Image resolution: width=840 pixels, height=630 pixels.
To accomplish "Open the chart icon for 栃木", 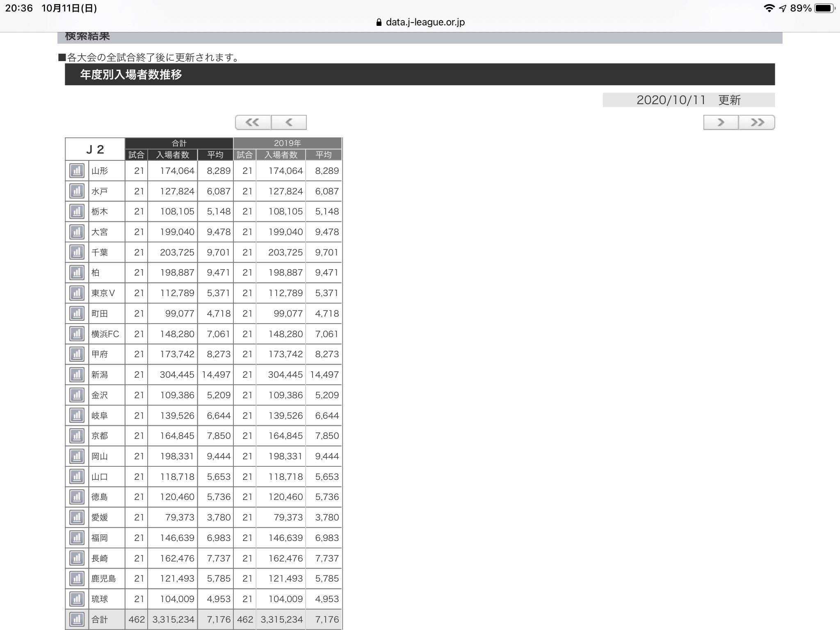I will tap(77, 212).
